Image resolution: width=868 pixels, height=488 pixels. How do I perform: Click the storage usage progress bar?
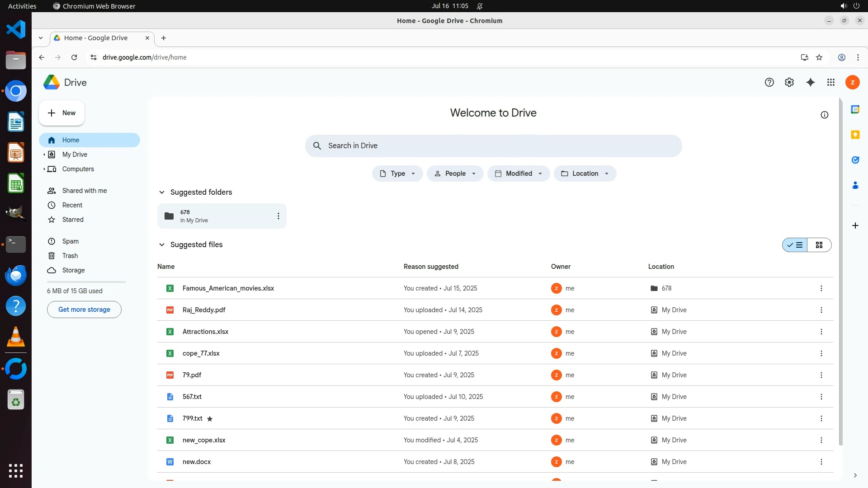86,282
